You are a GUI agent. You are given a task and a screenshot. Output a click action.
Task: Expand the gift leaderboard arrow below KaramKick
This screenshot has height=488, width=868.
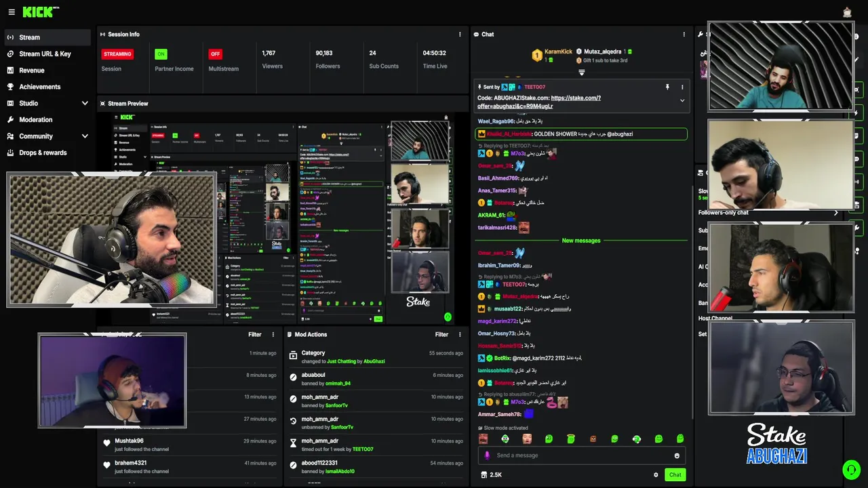coord(581,73)
